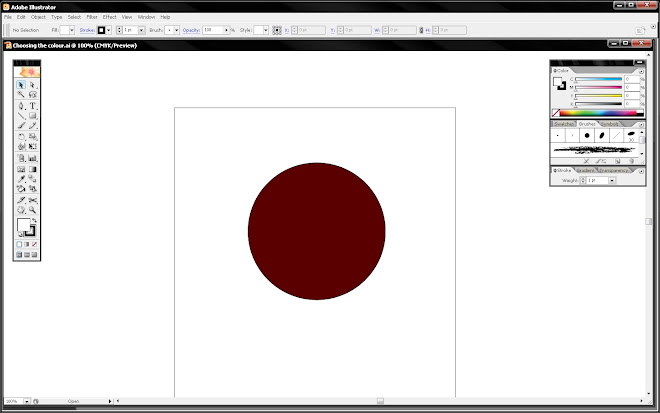Choose the Live Paint Bucket tool
The width and height of the screenshot is (660, 413).
[x=21, y=189]
